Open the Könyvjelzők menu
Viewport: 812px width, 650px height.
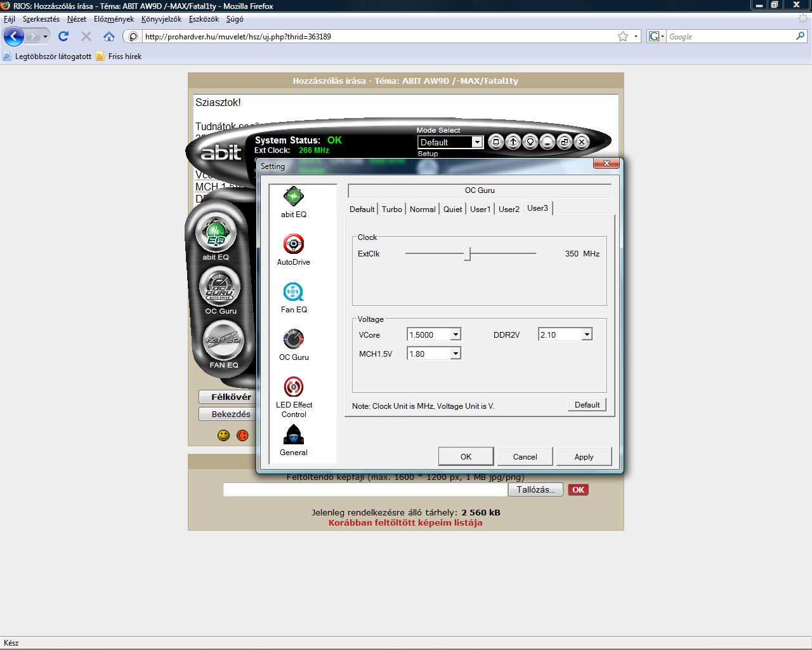pos(161,19)
